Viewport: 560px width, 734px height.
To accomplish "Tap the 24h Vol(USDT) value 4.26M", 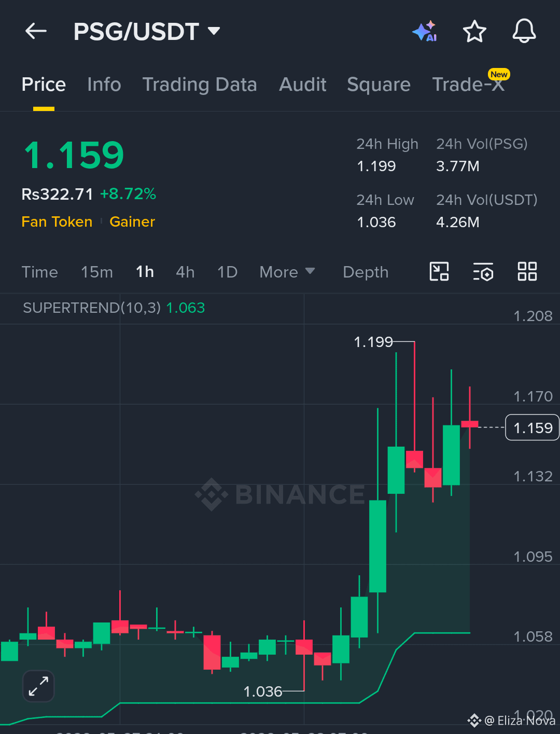I will (458, 223).
